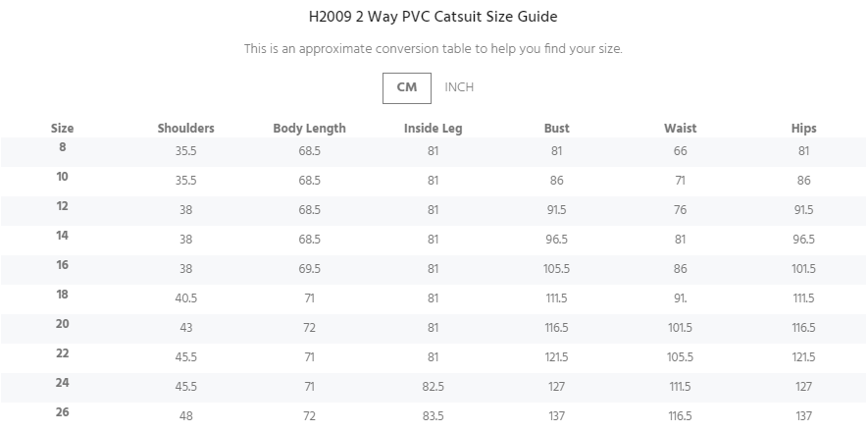
Task: Select the Bust column header
Action: [556, 129]
